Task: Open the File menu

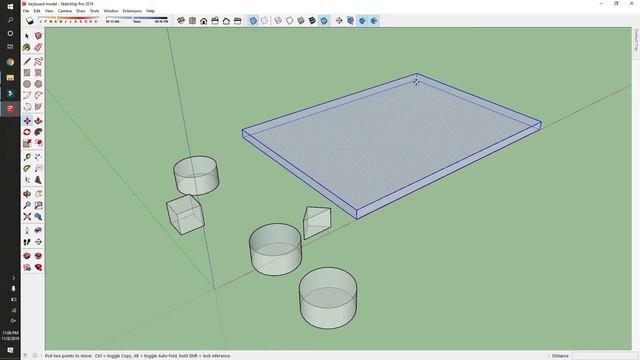Action: (x=26, y=11)
